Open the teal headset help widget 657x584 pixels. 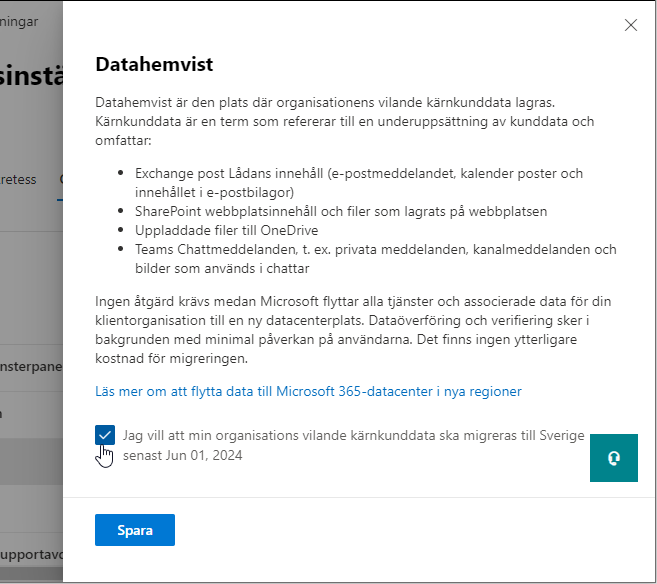pos(613,458)
